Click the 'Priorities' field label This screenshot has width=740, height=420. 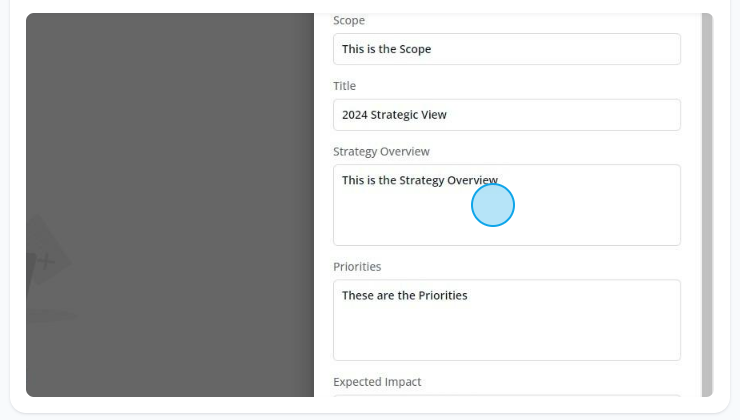[x=357, y=267]
